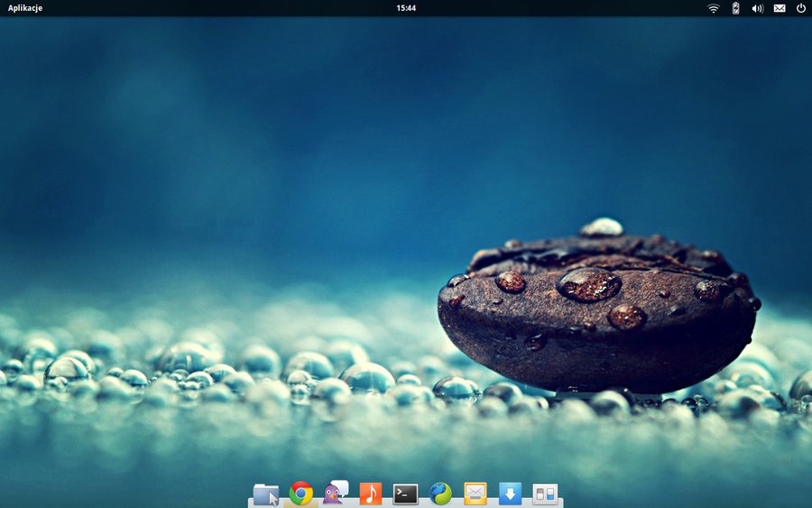Open the Terminal from the dock

pos(405,494)
